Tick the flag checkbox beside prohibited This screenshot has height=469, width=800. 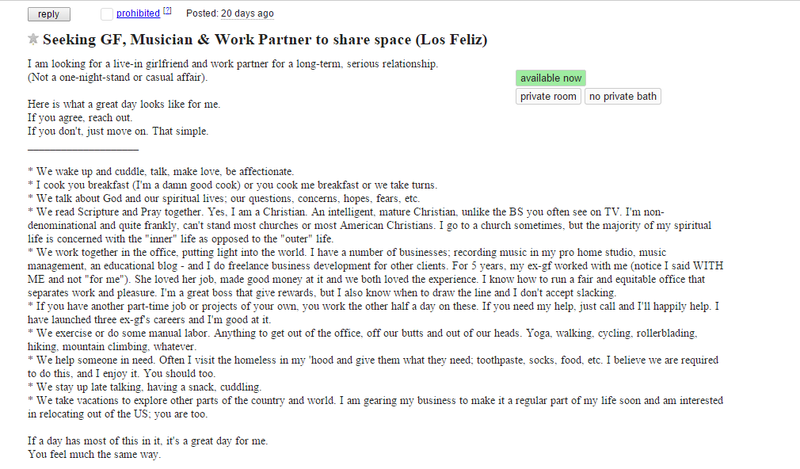(x=107, y=14)
